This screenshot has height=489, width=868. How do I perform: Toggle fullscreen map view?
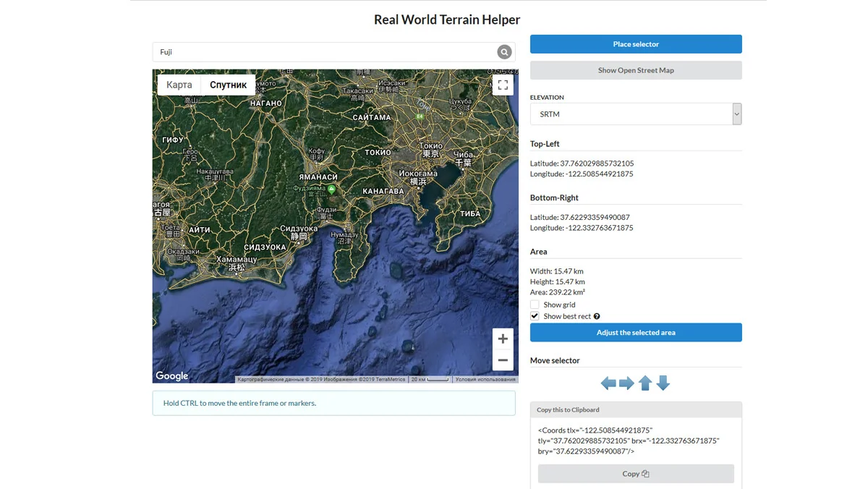pos(503,85)
